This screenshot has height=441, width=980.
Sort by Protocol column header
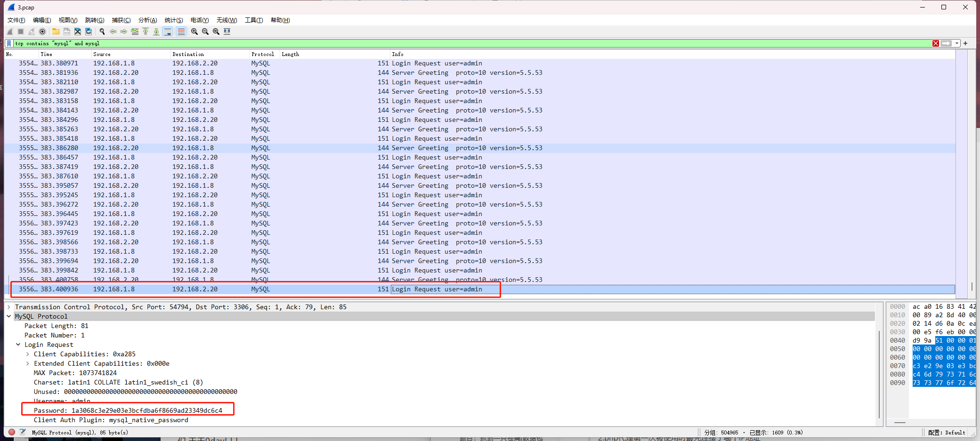click(265, 54)
